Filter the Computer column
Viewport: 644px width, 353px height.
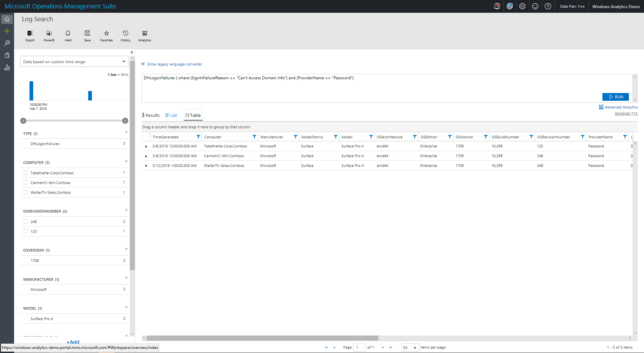click(x=254, y=137)
